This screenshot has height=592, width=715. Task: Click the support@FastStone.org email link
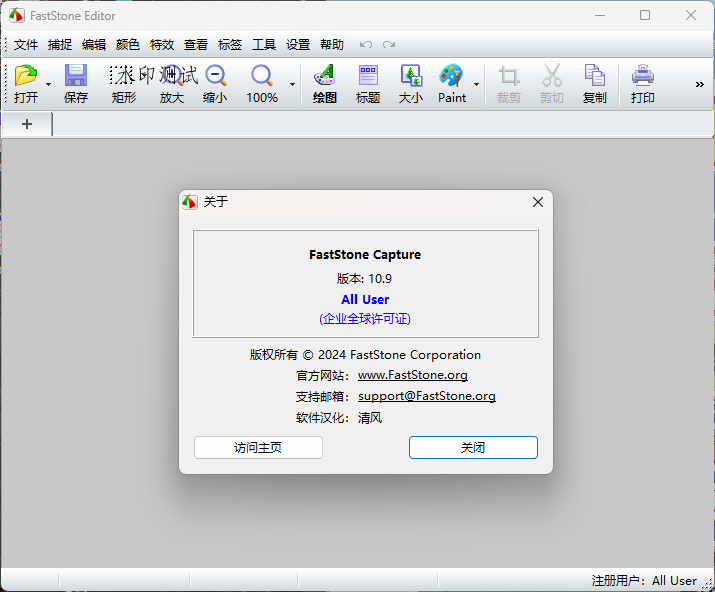pyautogui.click(x=427, y=396)
